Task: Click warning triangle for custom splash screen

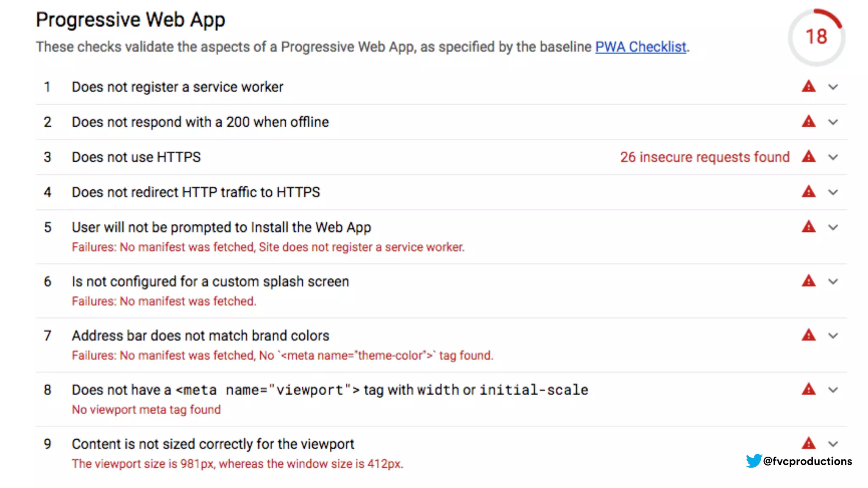Action: point(808,281)
